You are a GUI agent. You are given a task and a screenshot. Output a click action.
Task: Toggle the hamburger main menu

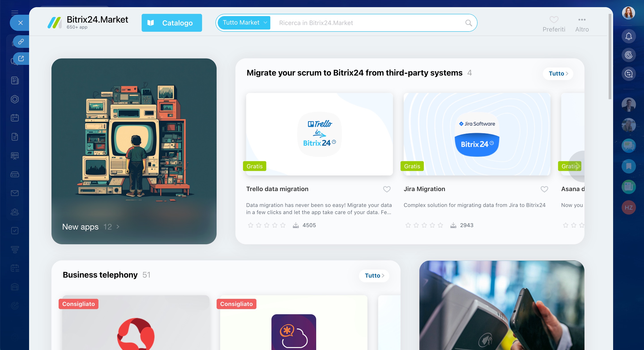[x=15, y=13]
